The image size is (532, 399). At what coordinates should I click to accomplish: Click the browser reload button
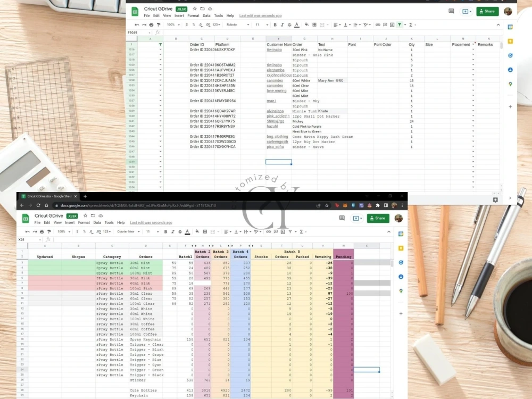point(38,205)
